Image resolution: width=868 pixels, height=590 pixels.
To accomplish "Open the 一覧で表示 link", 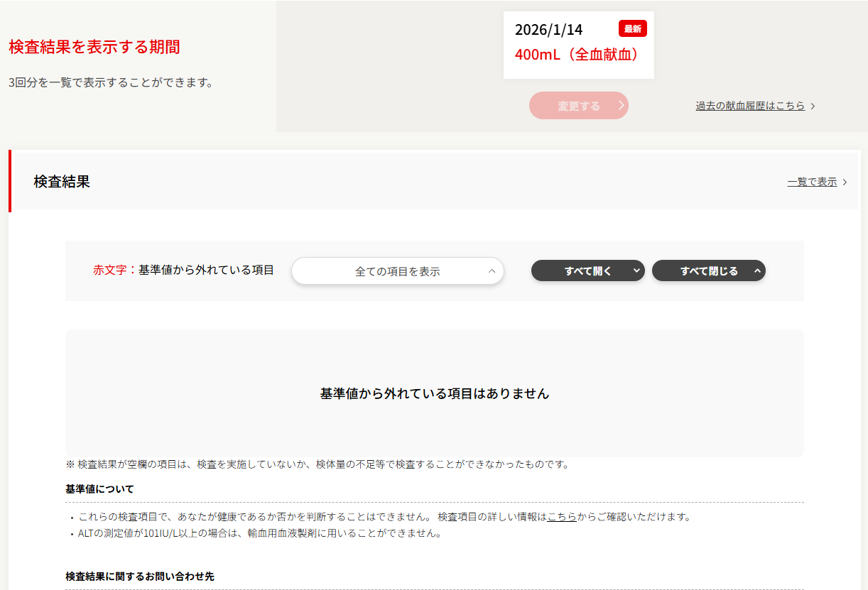I will [812, 182].
